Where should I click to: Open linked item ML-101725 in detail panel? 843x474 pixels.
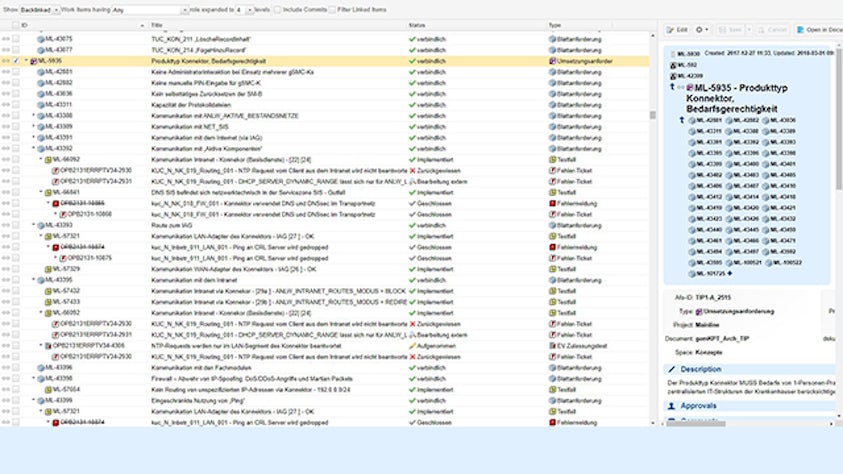(711, 274)
